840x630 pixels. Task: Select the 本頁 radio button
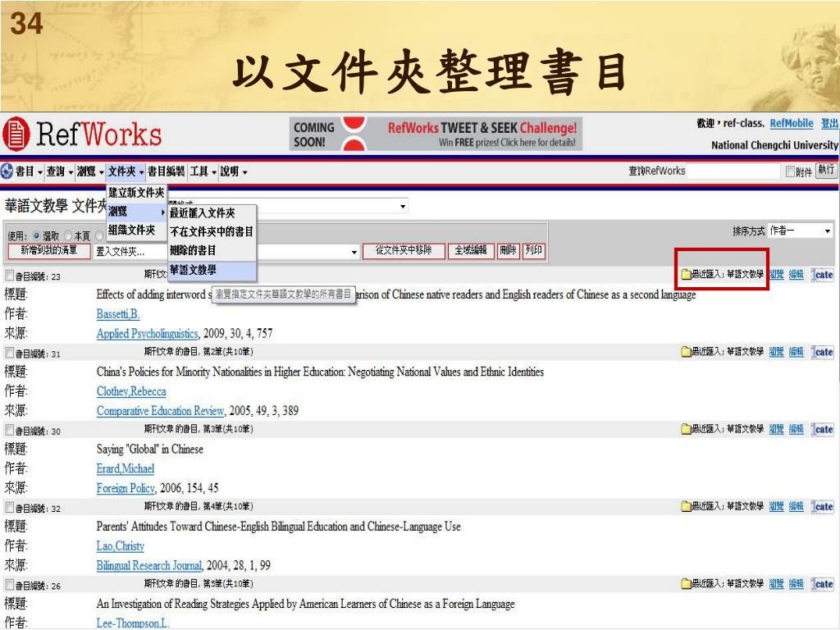click(68, 235)
